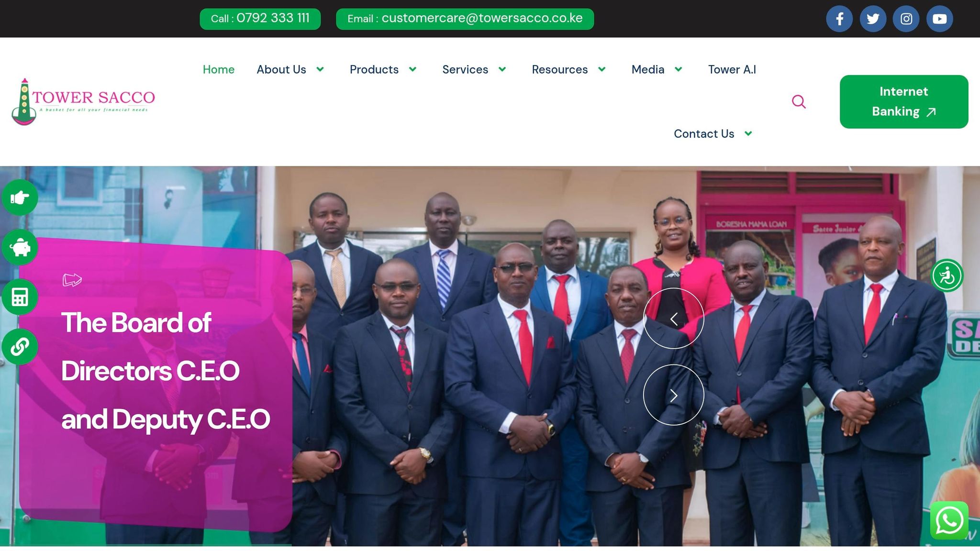
Task: Open the Instagram social icon
Action: 906,19
